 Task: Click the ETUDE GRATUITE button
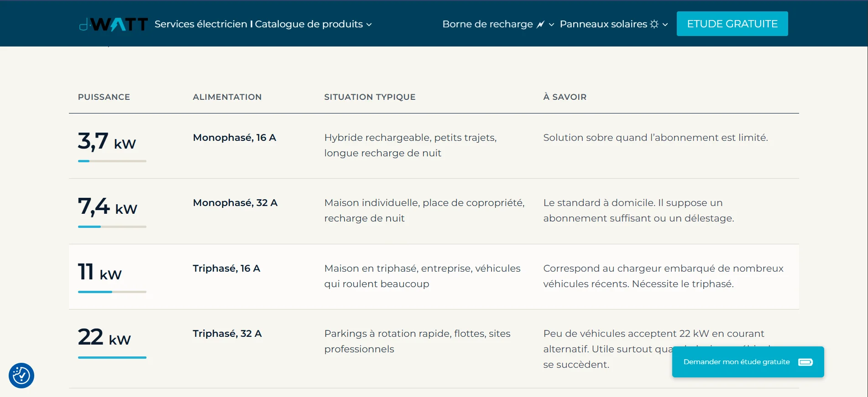click(732, 24)
